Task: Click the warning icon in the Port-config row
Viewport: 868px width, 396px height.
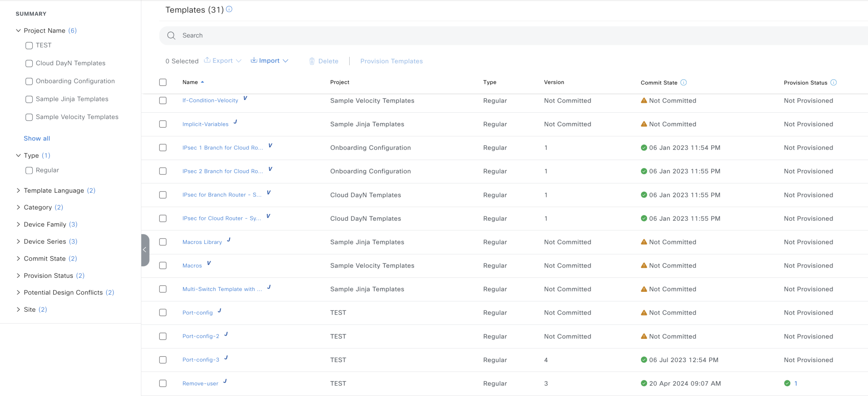Action: (x=644, y=313)
